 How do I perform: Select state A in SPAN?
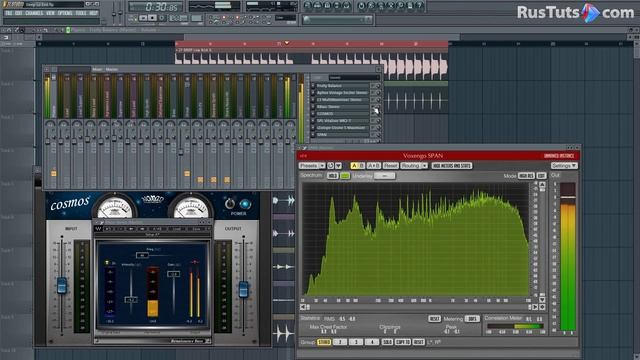point(354,166)
